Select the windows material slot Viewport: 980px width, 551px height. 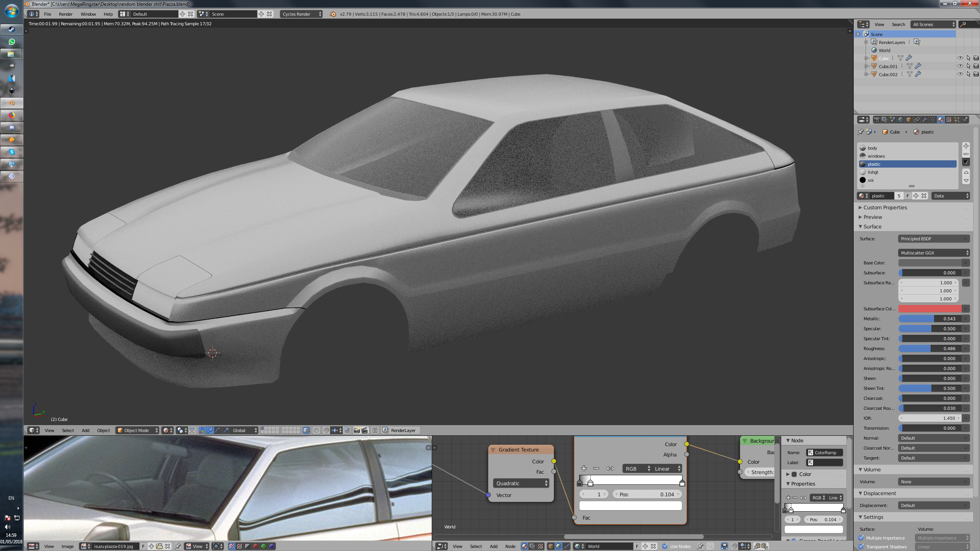pyautogui.click(x=876, y=156)
